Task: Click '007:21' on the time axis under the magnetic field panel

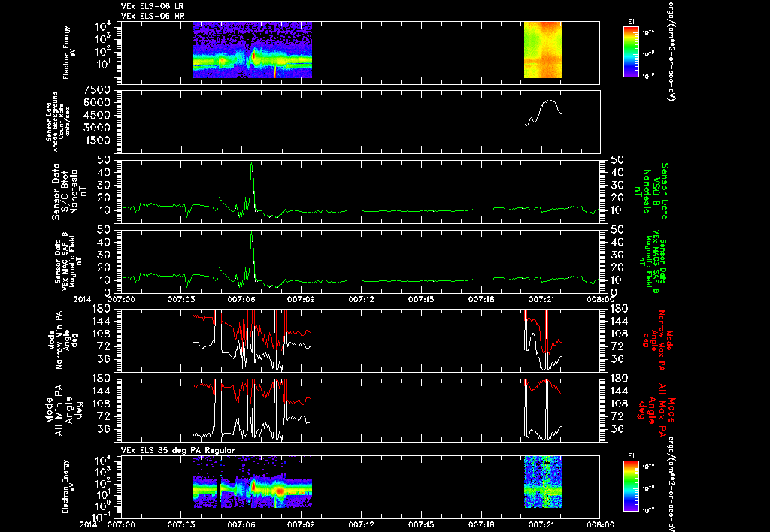Action: click(x=541, y=298)
